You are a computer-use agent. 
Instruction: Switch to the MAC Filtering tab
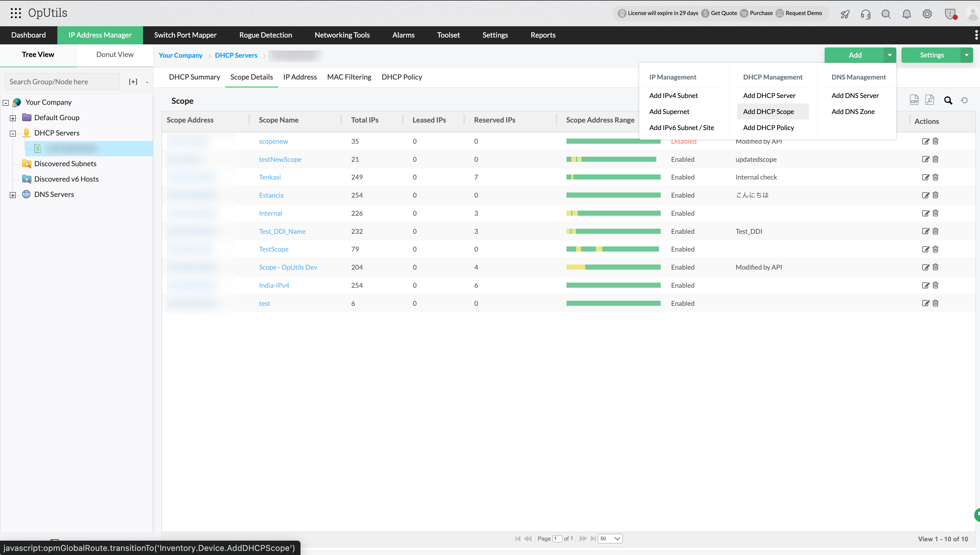349,77
